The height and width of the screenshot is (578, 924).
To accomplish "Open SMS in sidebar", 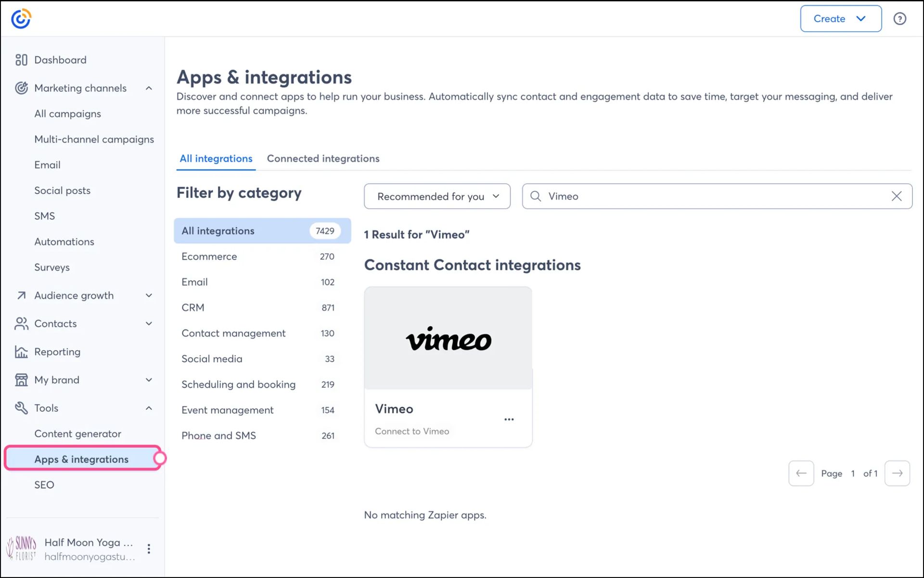I will point(44,216).
